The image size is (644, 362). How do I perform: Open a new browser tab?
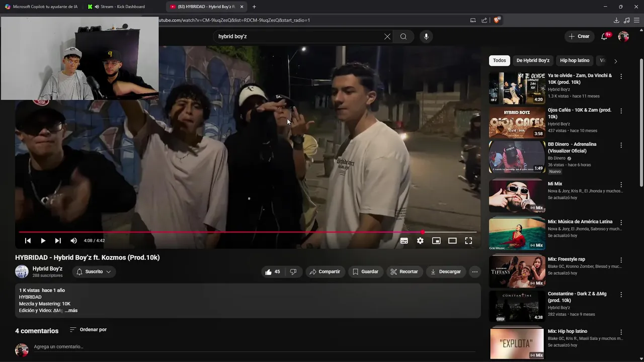pyautogui.click(x=254, y=7)
